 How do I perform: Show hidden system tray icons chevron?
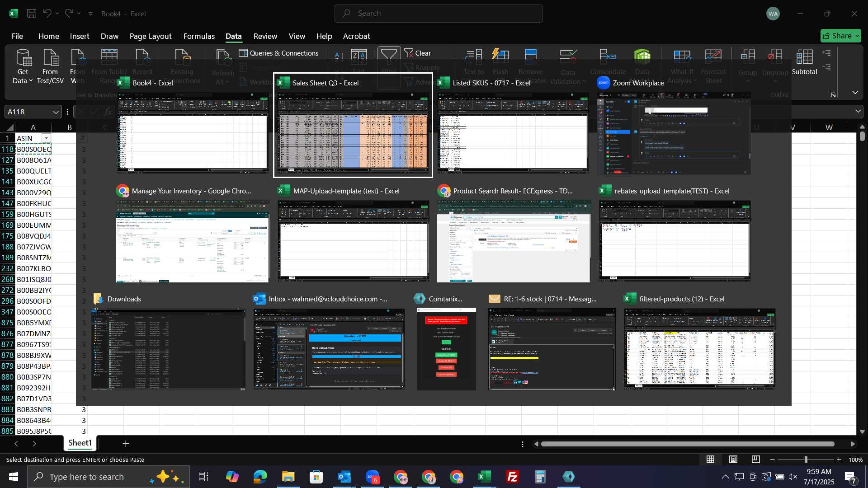(725, 477)
